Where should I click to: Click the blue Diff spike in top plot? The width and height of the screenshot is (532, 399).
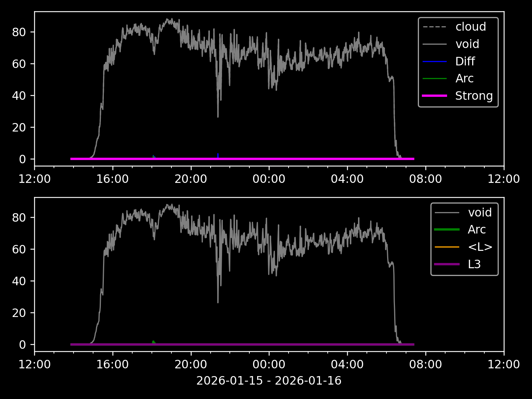click(x=218, y=156)
